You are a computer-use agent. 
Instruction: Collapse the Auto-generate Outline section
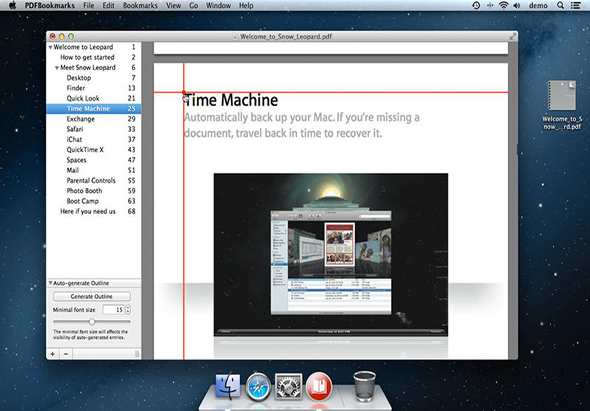coord(50,283)
